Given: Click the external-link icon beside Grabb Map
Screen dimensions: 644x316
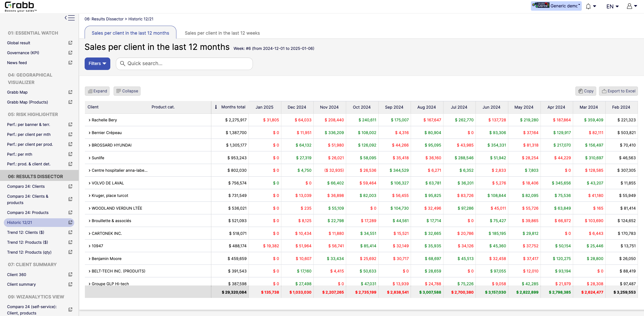Looking at the screenshot, I should pos(70,92).
